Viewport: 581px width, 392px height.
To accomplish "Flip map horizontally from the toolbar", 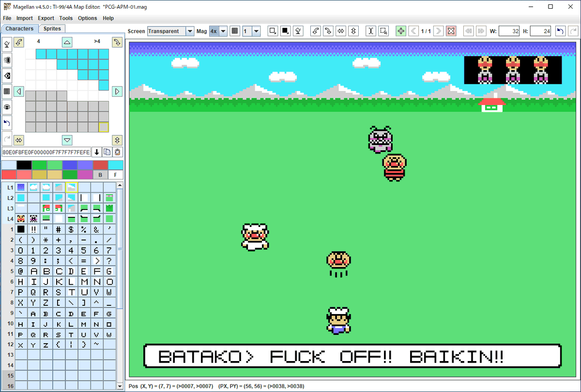I will coord(341,31).
